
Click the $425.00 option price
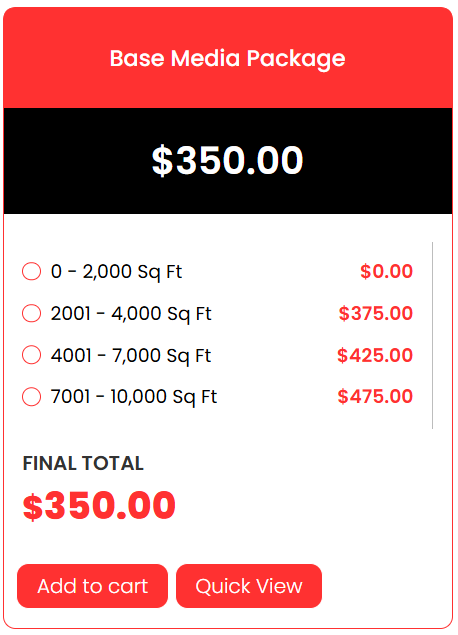coord(375,355)
